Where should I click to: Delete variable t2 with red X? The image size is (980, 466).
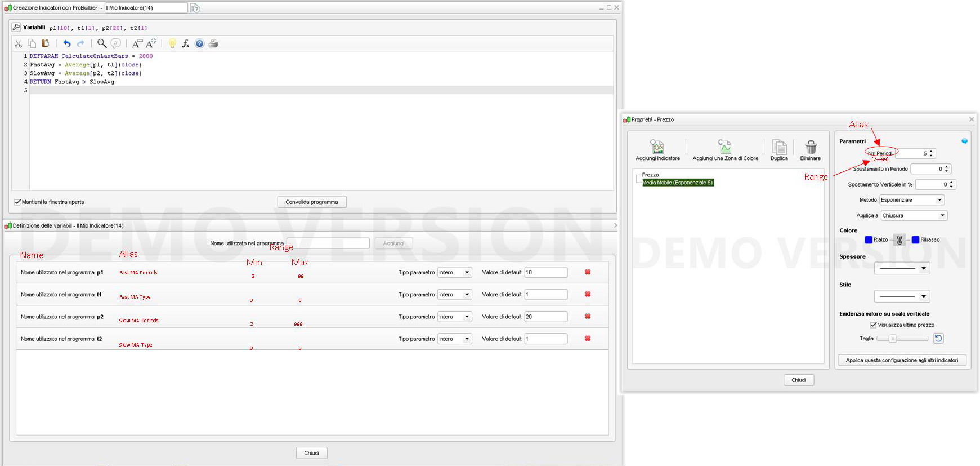[588, 339]
